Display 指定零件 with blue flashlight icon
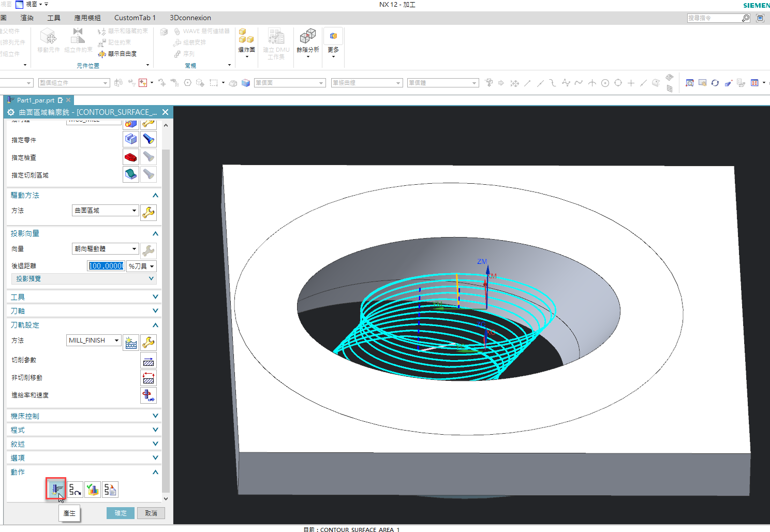770x532 pixels. 149,139
